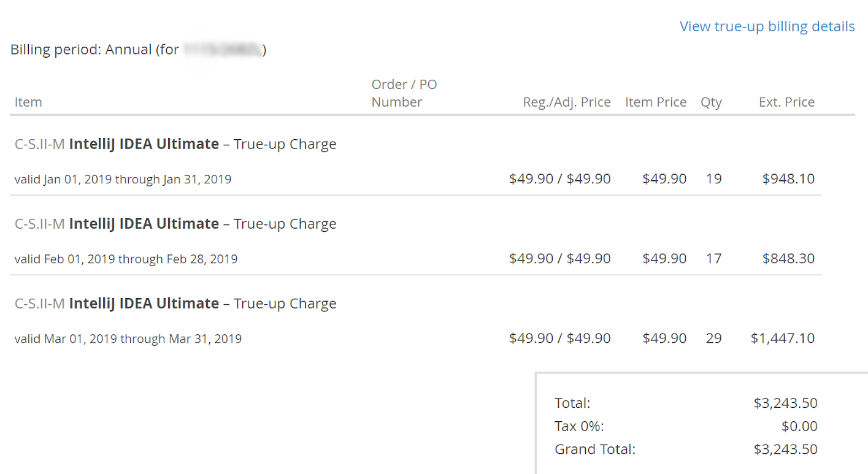Click the Billing period Annual text
Screen dimensions: 868x474
pos(95,50)
